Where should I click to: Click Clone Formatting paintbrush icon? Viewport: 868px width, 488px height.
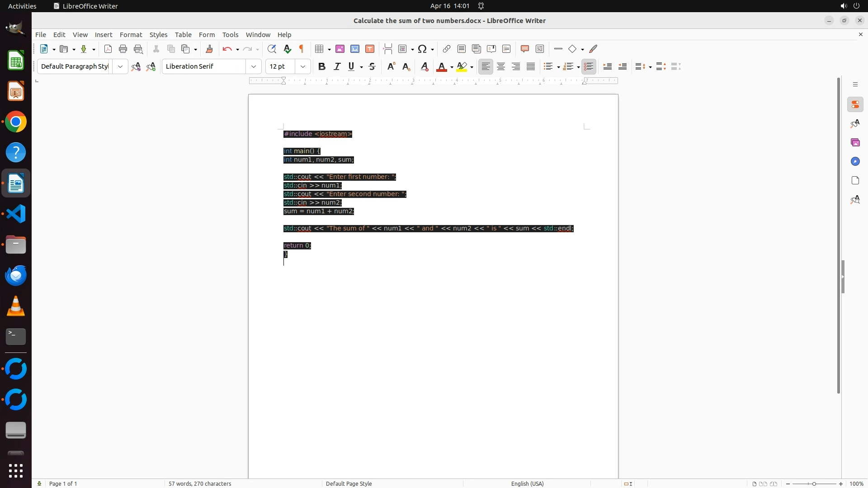tap(209, 49)
